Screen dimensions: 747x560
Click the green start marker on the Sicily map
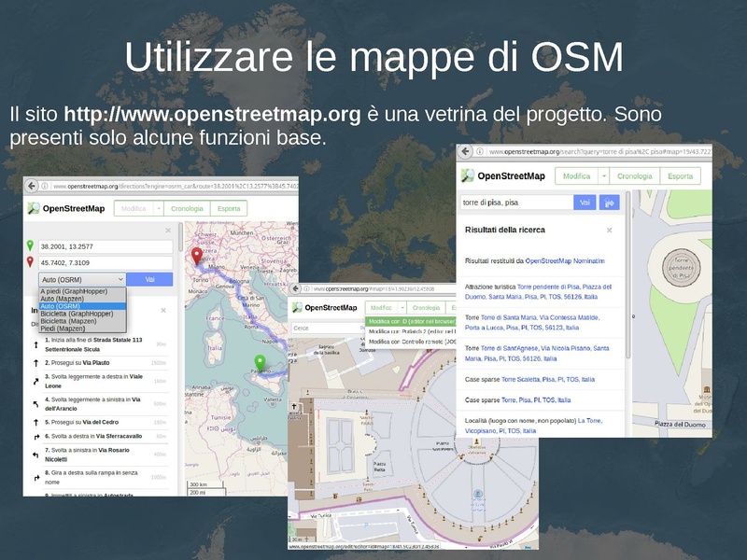[261, 362]
